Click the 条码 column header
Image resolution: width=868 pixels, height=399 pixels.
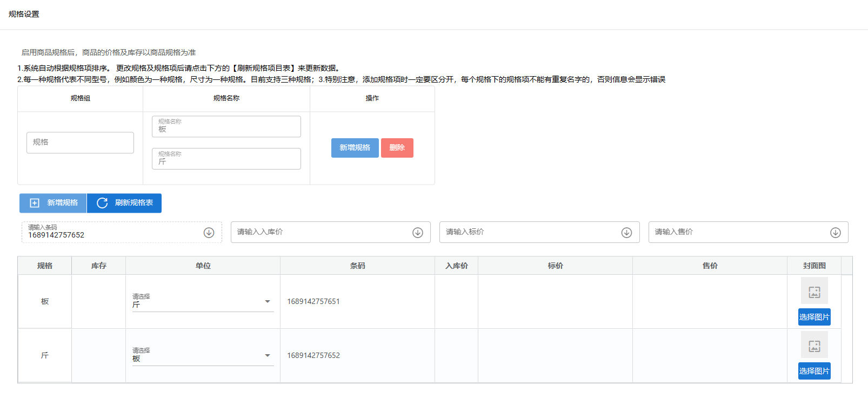(x=358, y=266)
